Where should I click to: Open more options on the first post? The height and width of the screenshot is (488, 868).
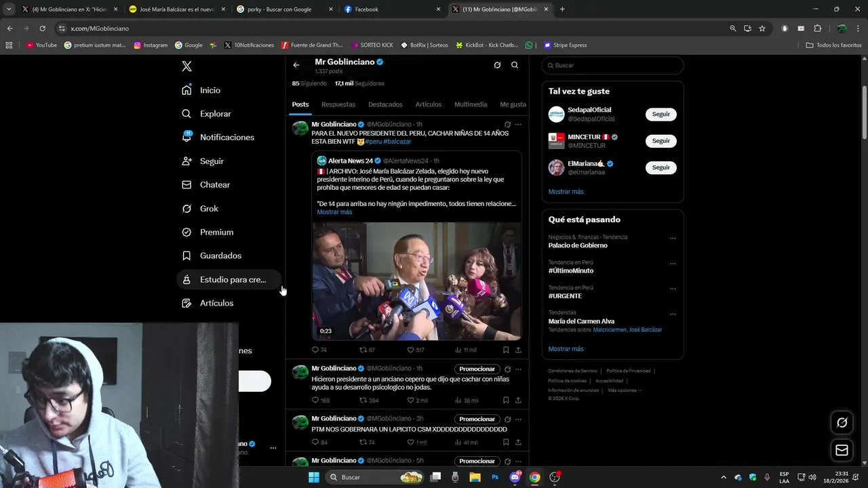518,125
